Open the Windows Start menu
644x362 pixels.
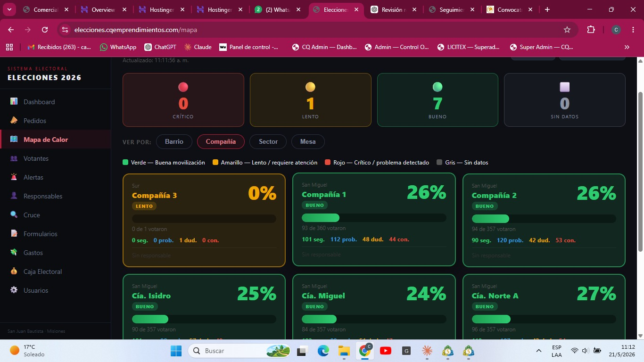click(x=176, y=351)
